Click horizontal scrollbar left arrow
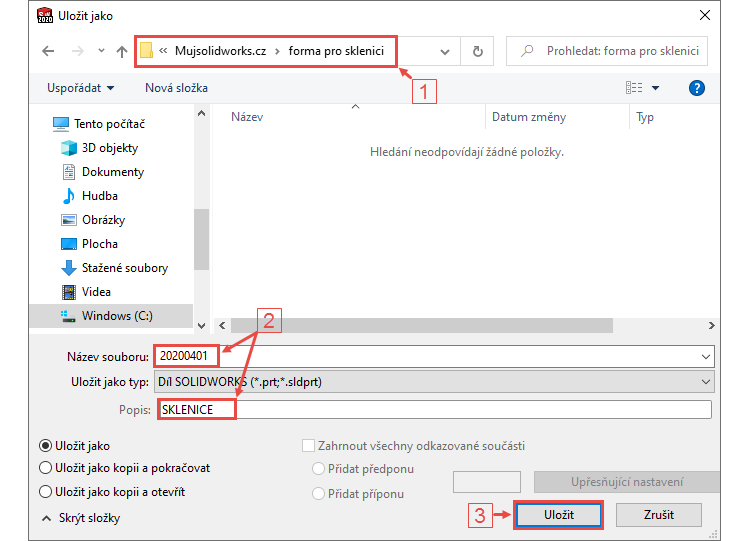 (222, 325)
